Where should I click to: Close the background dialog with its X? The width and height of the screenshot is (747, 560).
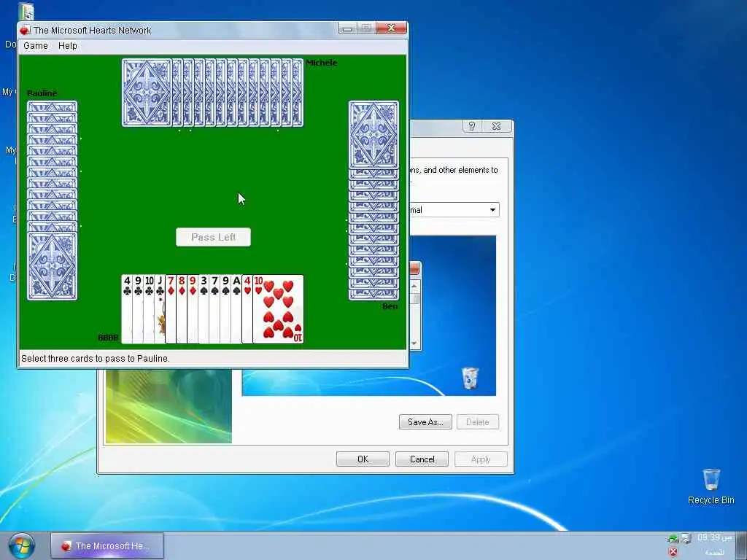(x=496, y=126)
